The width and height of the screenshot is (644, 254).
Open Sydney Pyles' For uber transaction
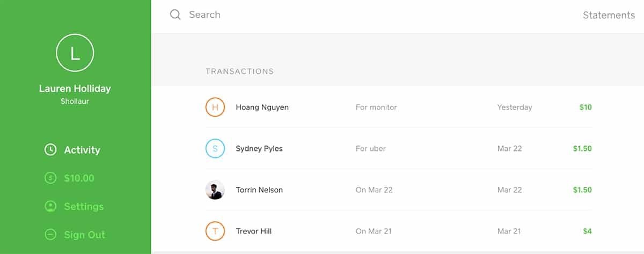(x=371, y=149)
